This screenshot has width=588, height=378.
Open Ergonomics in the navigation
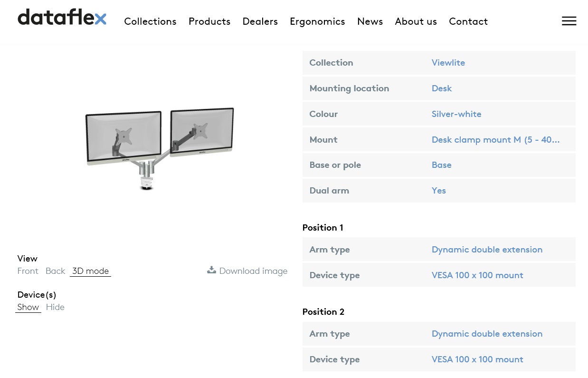317,21
